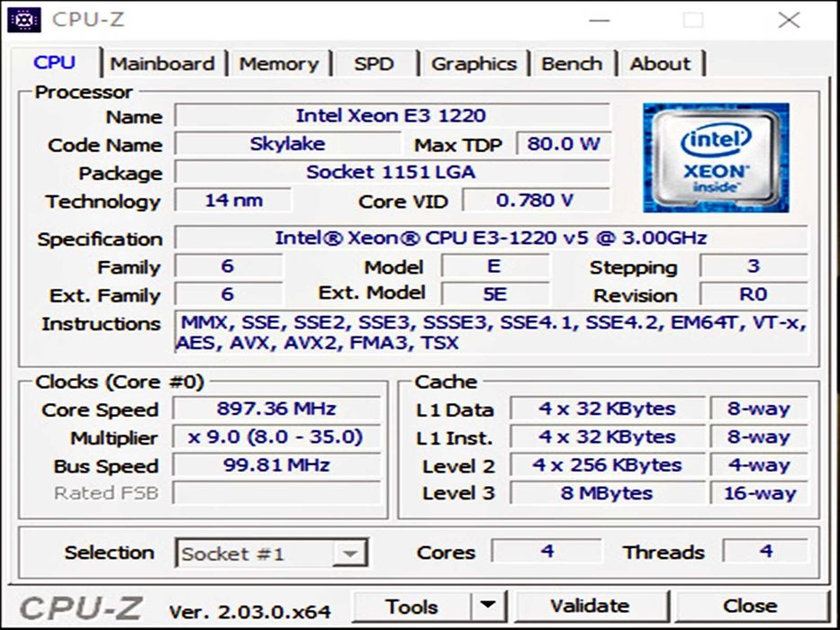
Task: Click the L1 Data 8-way associativity value
Action: (759, 409)
